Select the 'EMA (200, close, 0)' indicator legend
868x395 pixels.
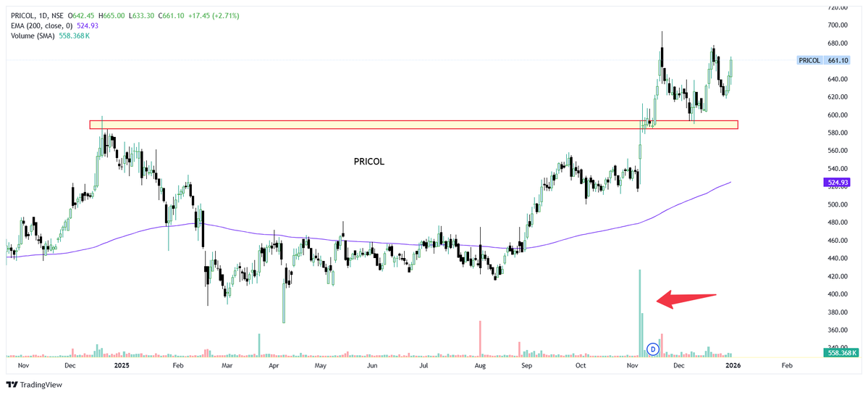pyautogui.click(x=41, y=25)
